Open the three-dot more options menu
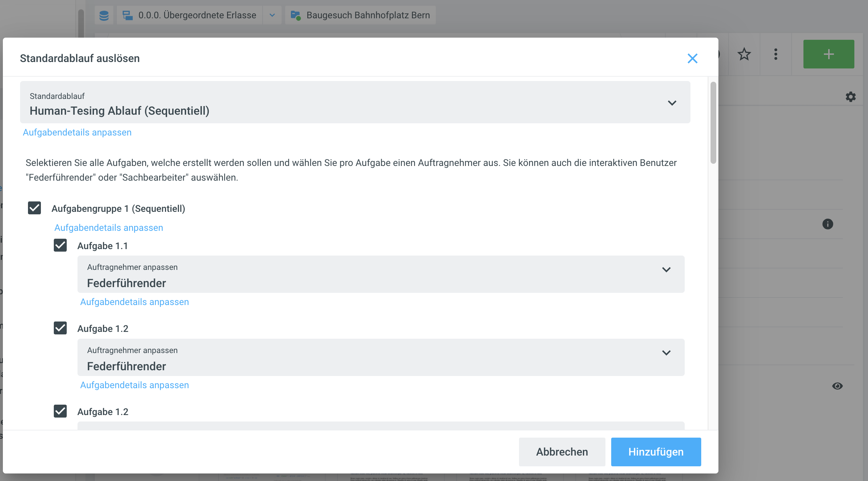This screenshot has height=481, width=868. pyautogui.click(x=775, y=54)
